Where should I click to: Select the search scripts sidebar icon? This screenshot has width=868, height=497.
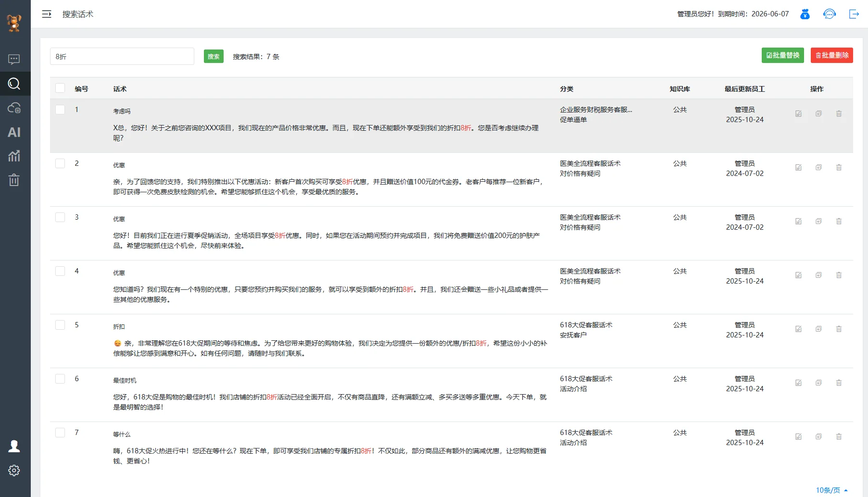[14, 84]
